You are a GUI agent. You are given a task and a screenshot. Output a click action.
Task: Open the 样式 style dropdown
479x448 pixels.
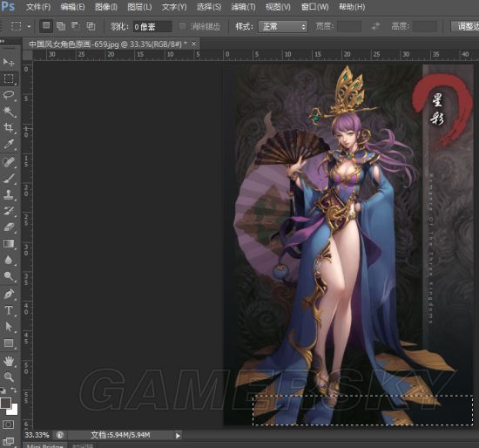(x=283, y=27)
